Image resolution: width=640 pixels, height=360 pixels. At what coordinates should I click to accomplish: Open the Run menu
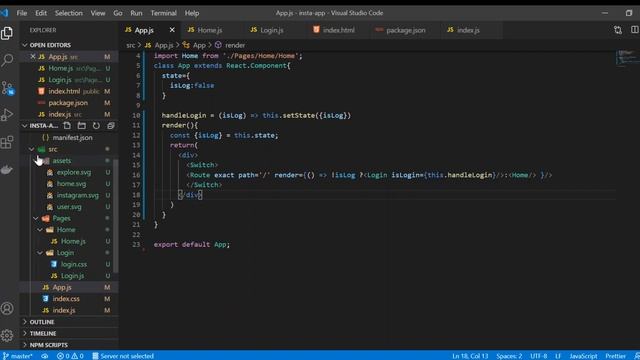136,13
